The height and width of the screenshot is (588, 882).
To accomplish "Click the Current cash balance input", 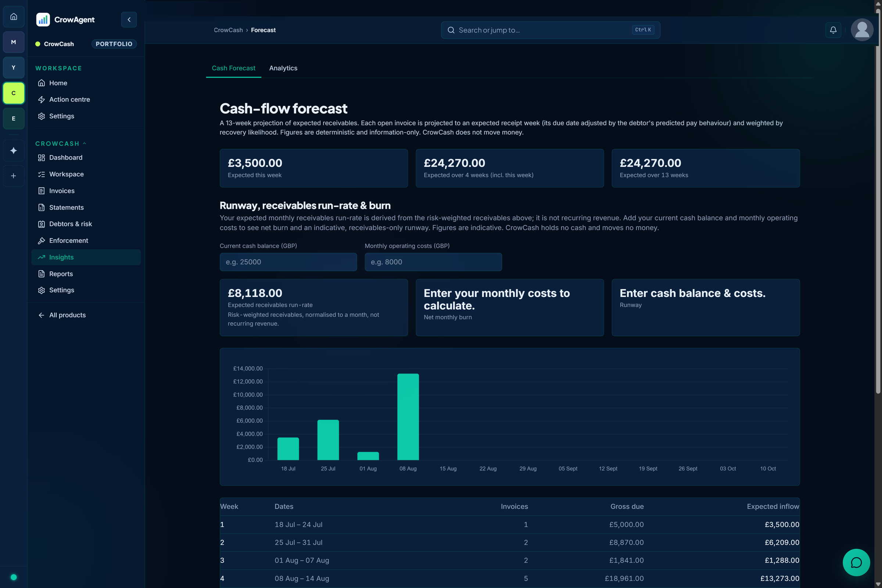I will tap(288, 262).
